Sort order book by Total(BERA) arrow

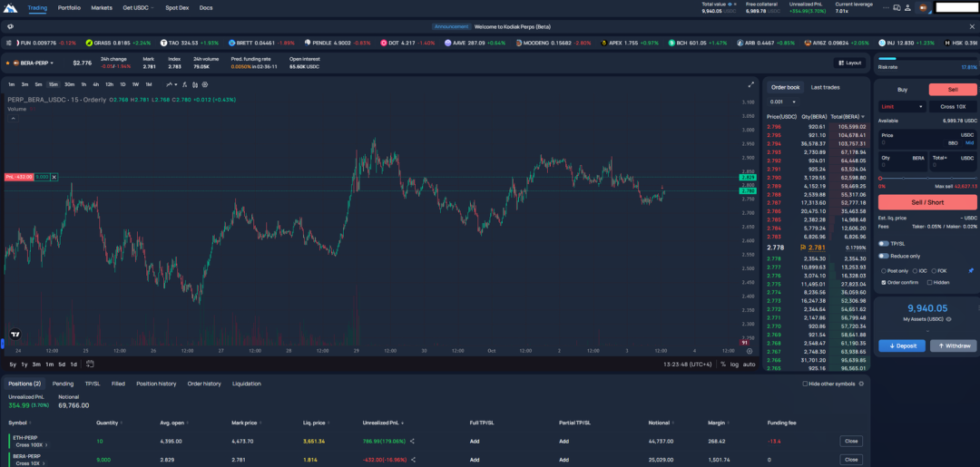[863, 117]
